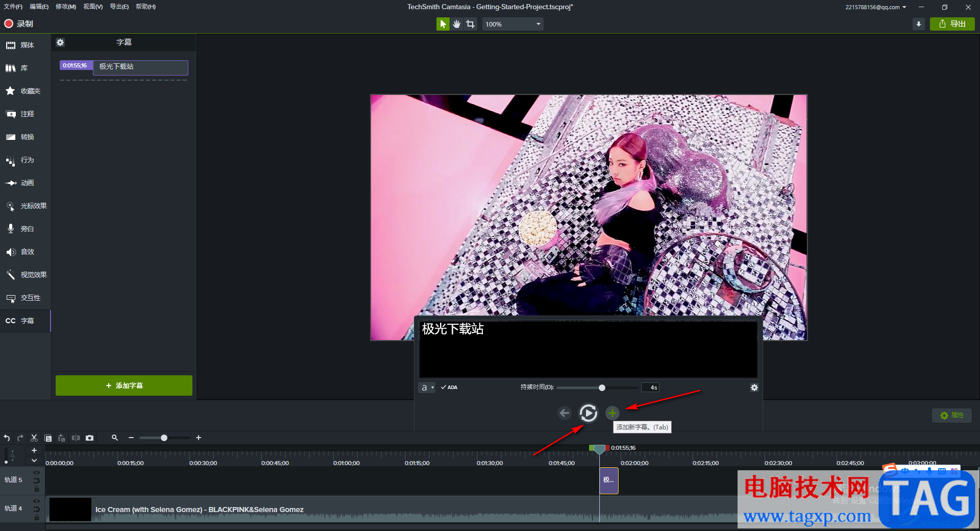Viewport: 980px width, 531px height.
Task: Click the timeline magnifier zoom-to-fit icon
Action: (115, 438)
